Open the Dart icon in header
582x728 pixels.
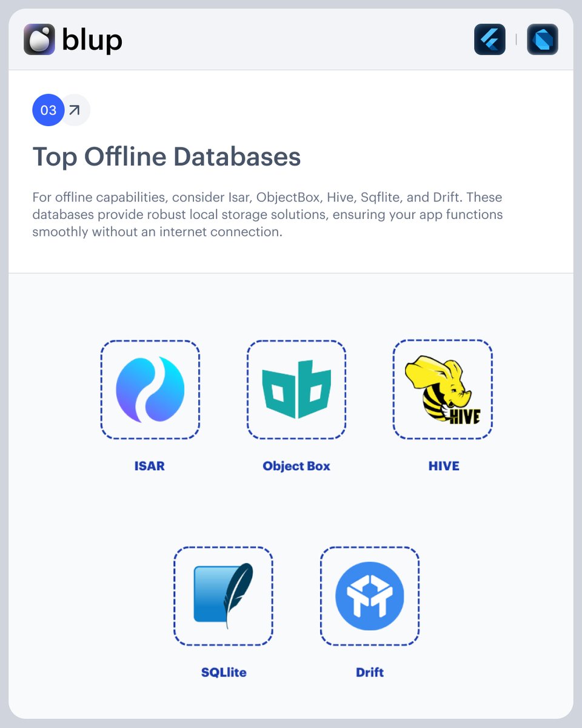543,39
